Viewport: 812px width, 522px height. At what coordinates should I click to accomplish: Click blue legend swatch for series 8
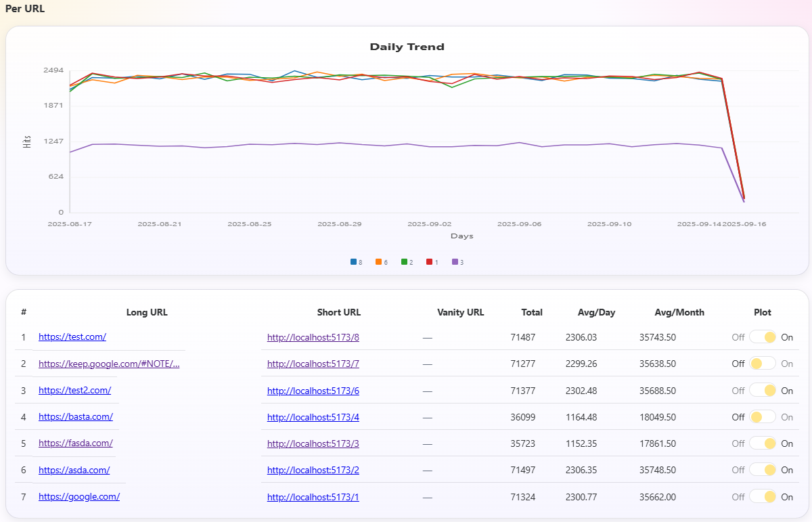pos(353,262)
